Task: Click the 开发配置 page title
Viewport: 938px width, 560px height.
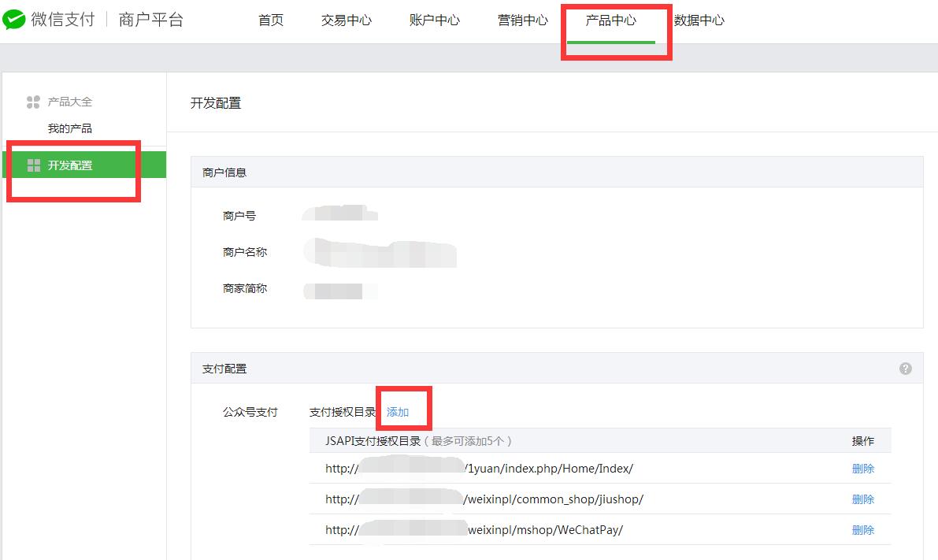Action: pyautogui.click(x=215, y=103)
